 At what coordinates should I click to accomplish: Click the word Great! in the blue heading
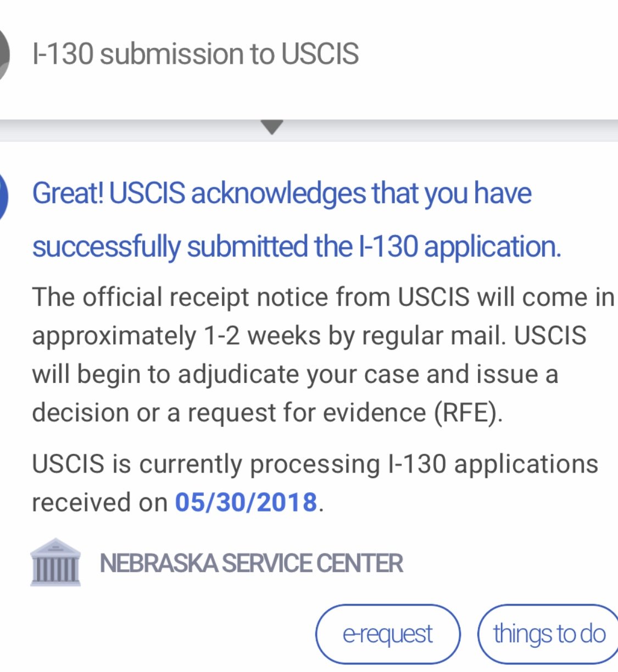(68, 193)
